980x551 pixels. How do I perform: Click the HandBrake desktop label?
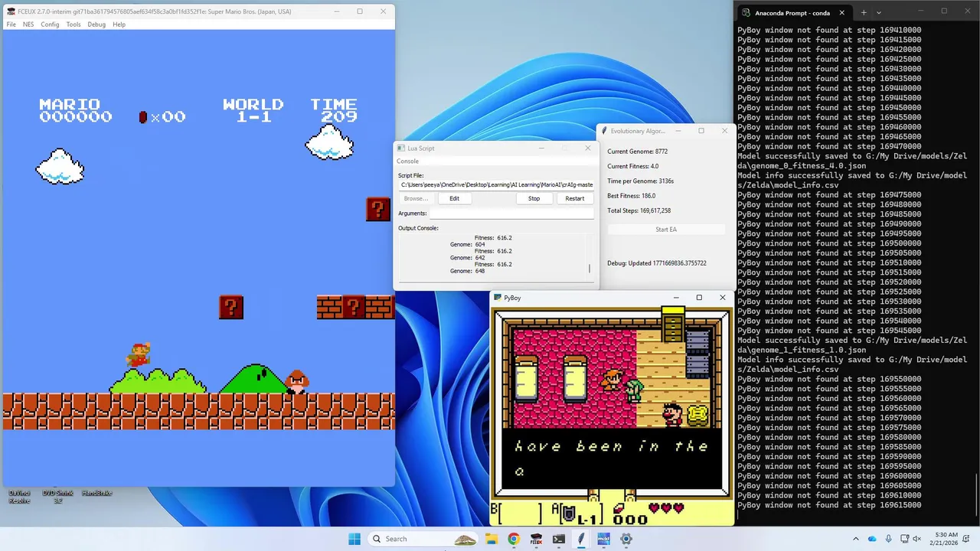click(x=96, y=493)
